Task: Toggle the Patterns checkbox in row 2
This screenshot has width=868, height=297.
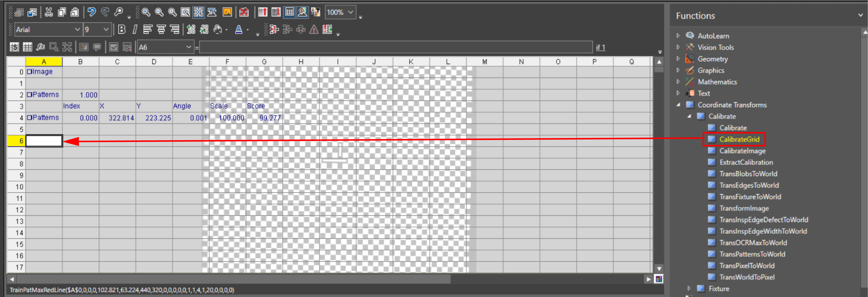Action: pyautogui.click(x=29, y=94)
